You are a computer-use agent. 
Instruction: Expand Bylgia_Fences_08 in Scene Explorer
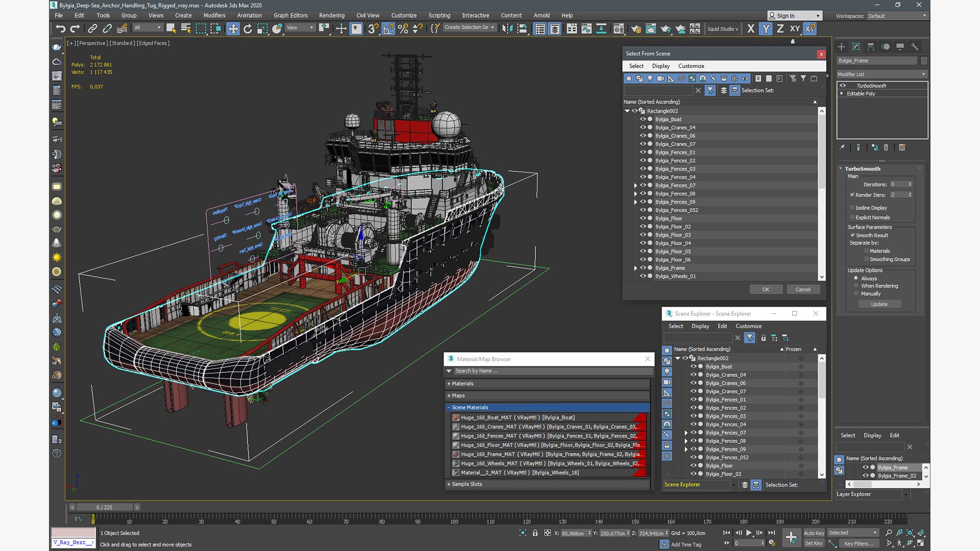[x=686, y=441]
